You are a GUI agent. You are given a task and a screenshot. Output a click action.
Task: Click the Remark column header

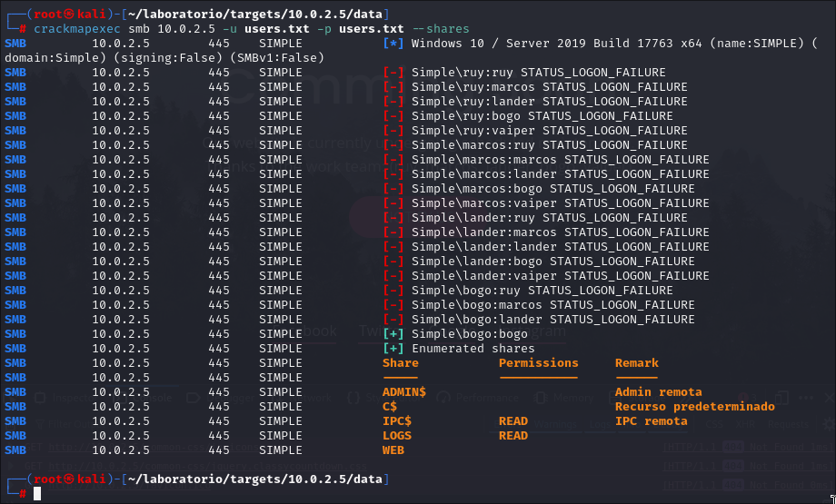(636, 363)
